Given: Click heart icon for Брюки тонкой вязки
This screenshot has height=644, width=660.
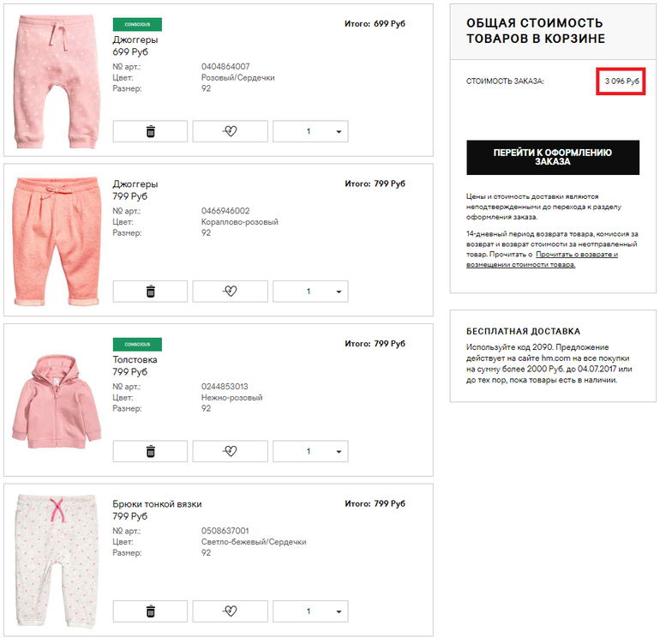Looking at the screenshot, I should (230, 611).
